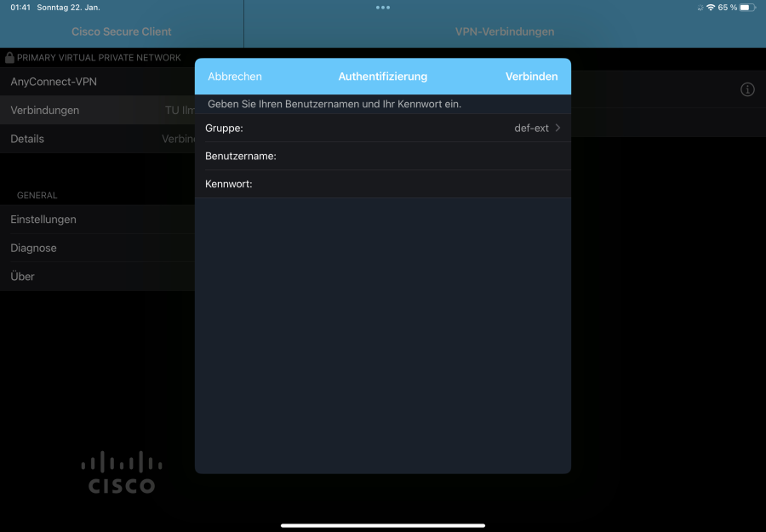Tap the VPN-Verbindungen header title
This screenshot has width=766, height=532.
(505, 31)
